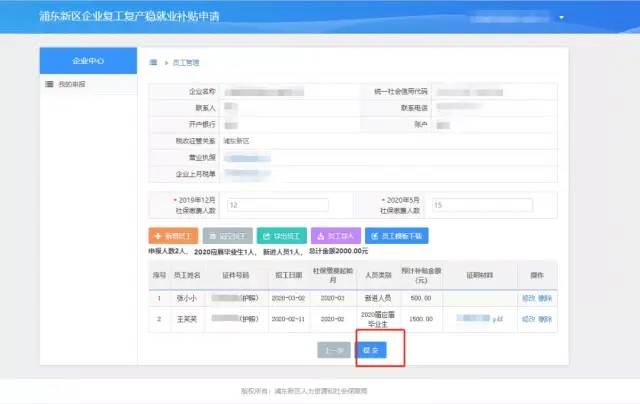This screenshot has height=404, width=640.
Task: Click the 员工管理 breadcrumb link
Action: point(186,62)
